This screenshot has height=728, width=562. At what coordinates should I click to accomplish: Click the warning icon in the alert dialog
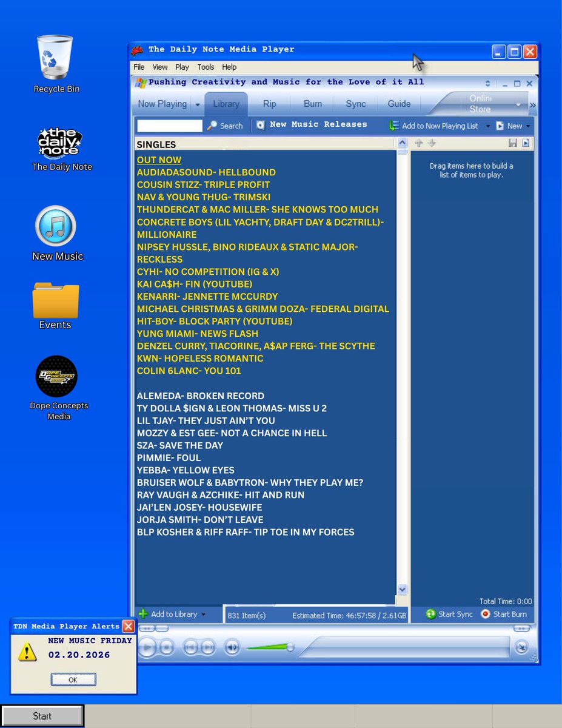point(26,652)
